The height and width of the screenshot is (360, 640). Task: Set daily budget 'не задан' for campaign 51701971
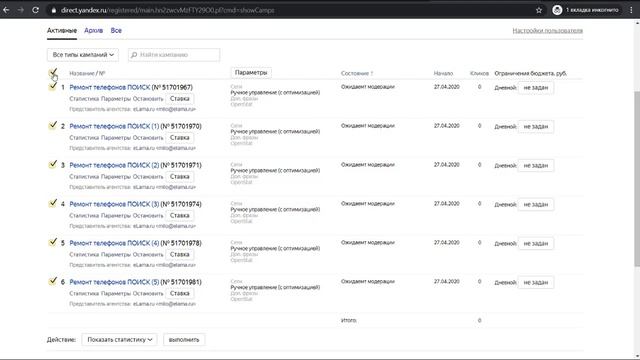536,165
